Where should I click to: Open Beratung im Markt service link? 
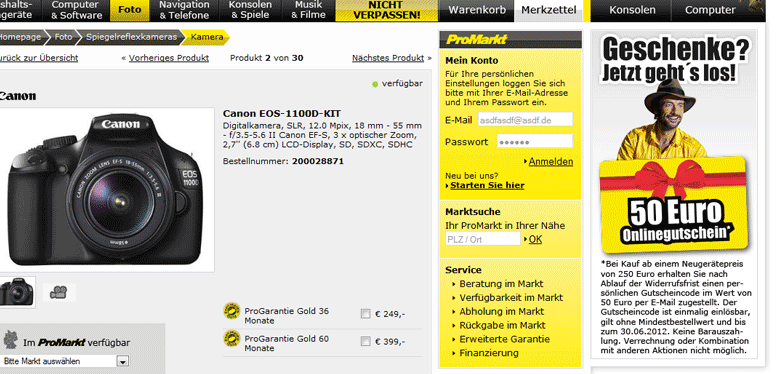pos(501,284)
